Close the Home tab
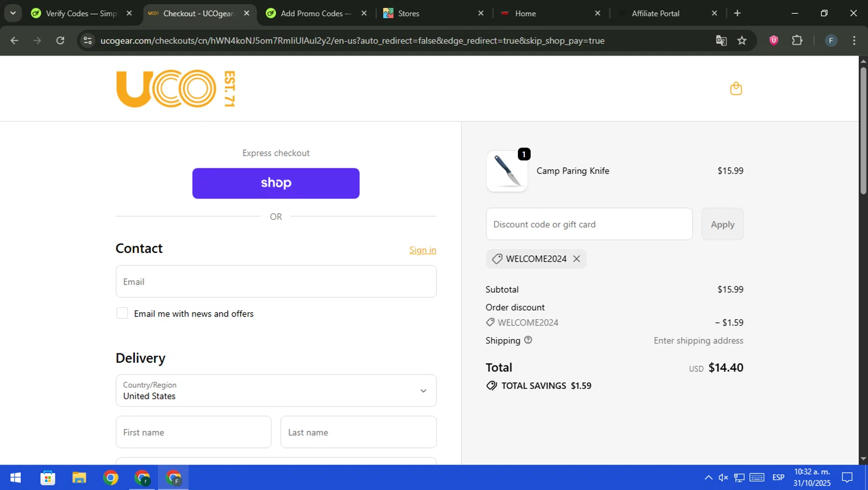 pyautogui.click(x=598, y=13)
